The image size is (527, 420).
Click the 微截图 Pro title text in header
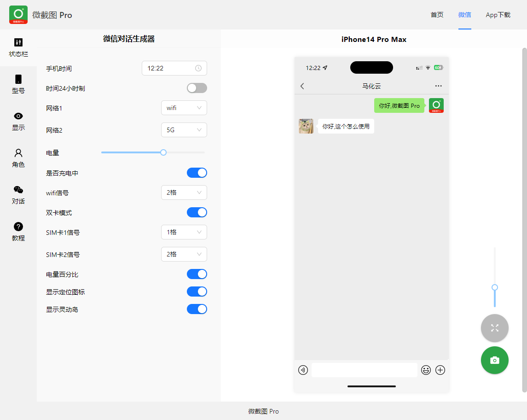(x=52, y=15)
